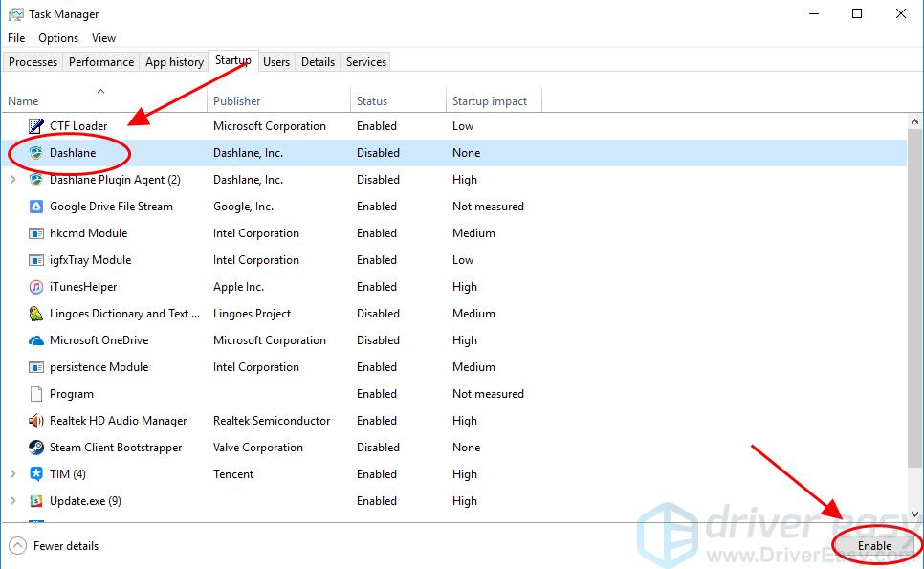This screenshot has height=569, width=924.
Task: Click the Task Manager icon in titlebar
Action: [14, 13]
